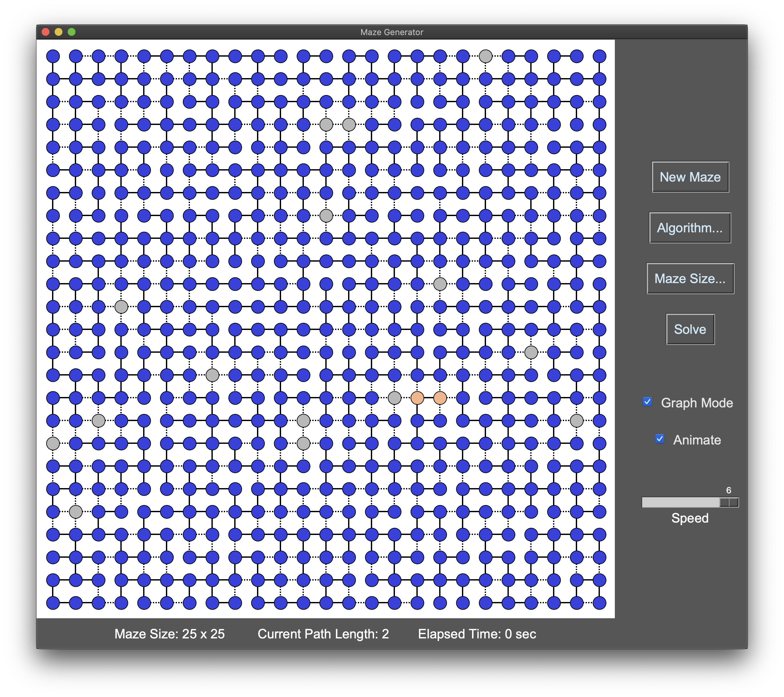Open the Maze Size... dialog
The height and width of the screenshot is (697, 784).
point(690,279)
